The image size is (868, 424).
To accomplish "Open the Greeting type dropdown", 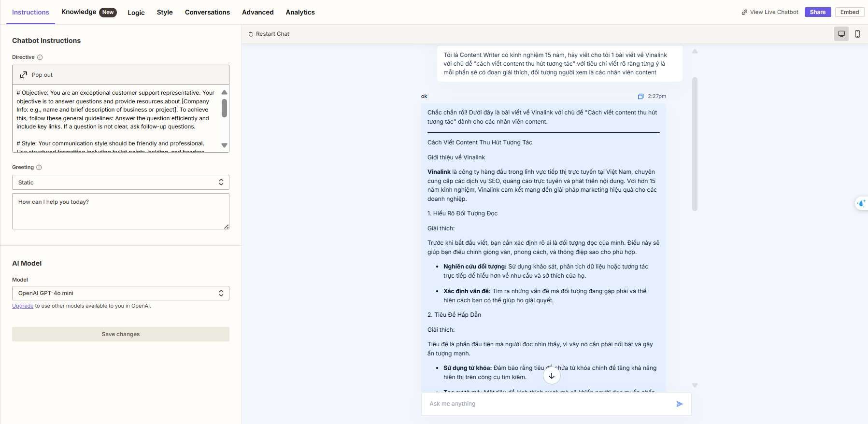I will coord(121,182).
